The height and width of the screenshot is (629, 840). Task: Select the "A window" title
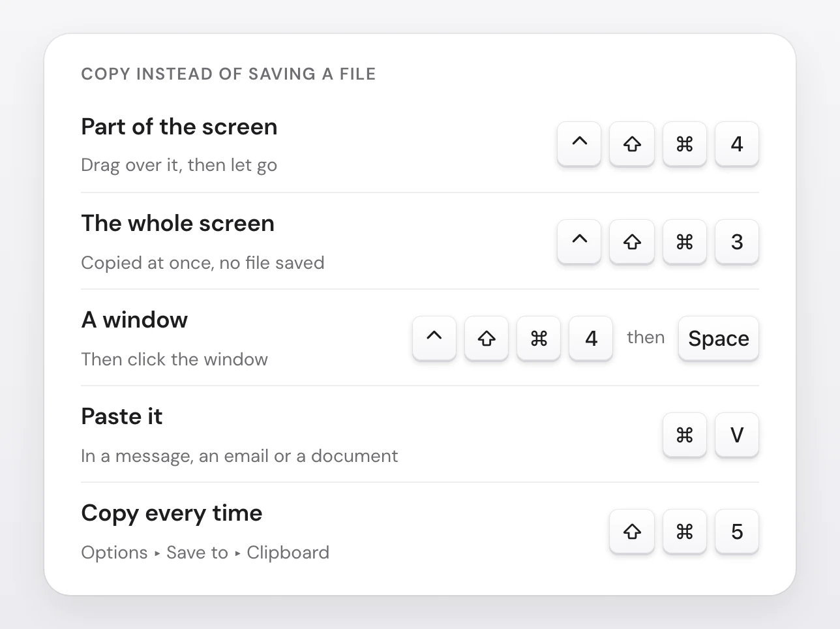click(134, 320)
